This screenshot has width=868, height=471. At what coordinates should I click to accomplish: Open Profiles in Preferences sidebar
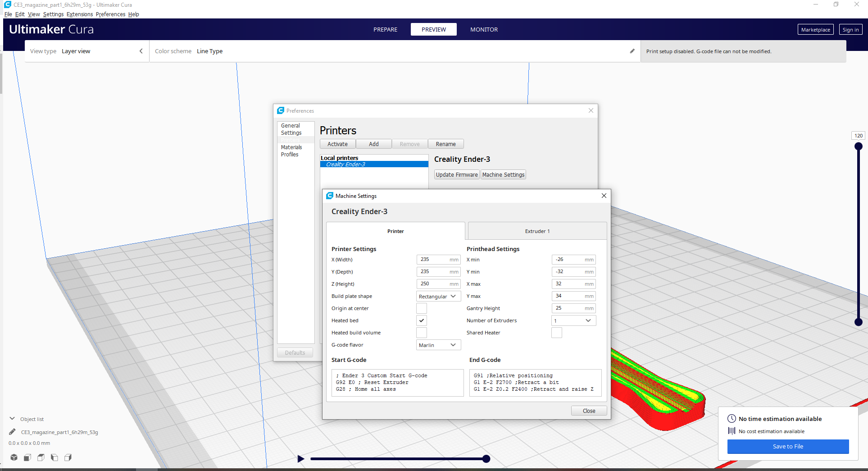[295, 155]
